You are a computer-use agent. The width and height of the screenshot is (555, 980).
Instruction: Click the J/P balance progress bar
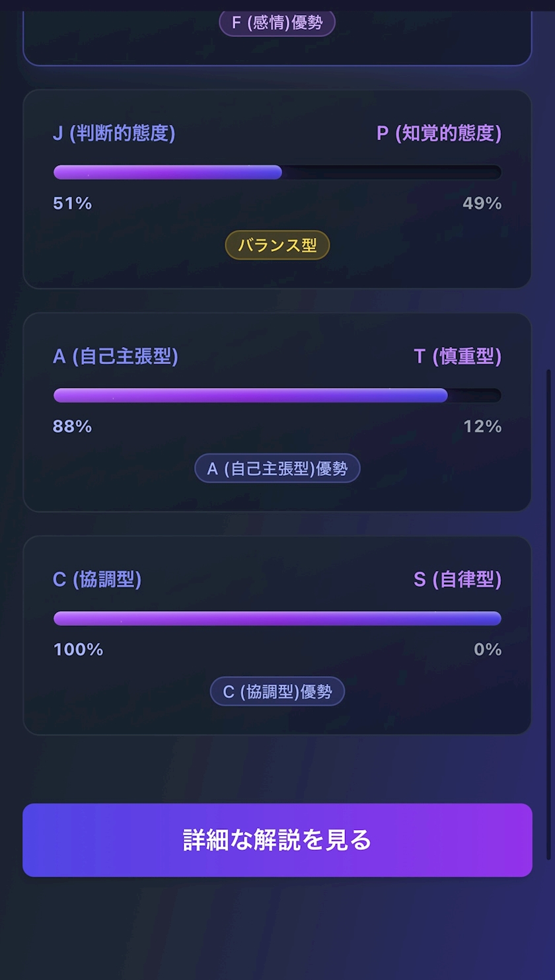[x=277, y=172]
